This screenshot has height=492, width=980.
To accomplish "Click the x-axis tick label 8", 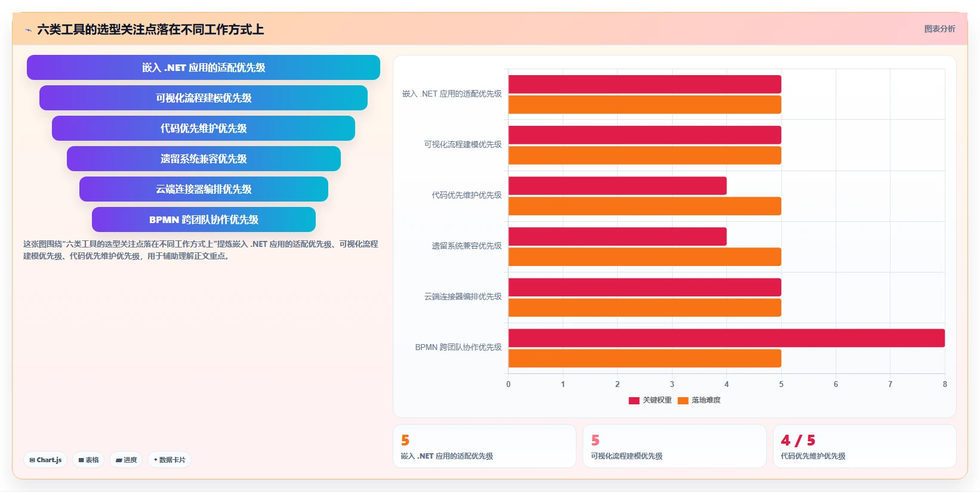I will click(945, 385).
